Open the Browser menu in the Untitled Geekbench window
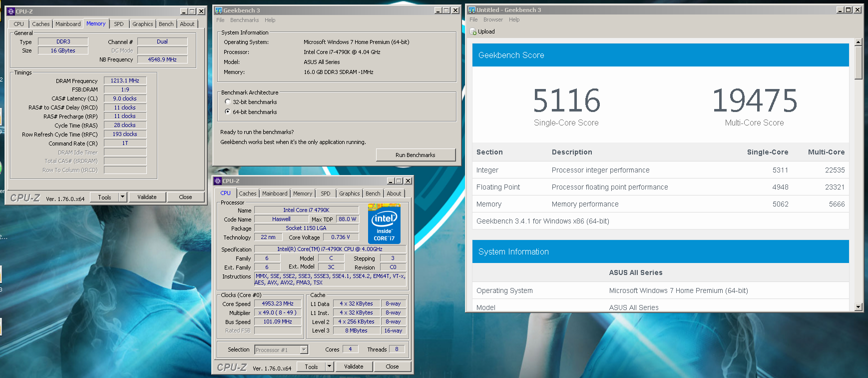The height and width of the screenshot is (378, 868). (493, 19)
